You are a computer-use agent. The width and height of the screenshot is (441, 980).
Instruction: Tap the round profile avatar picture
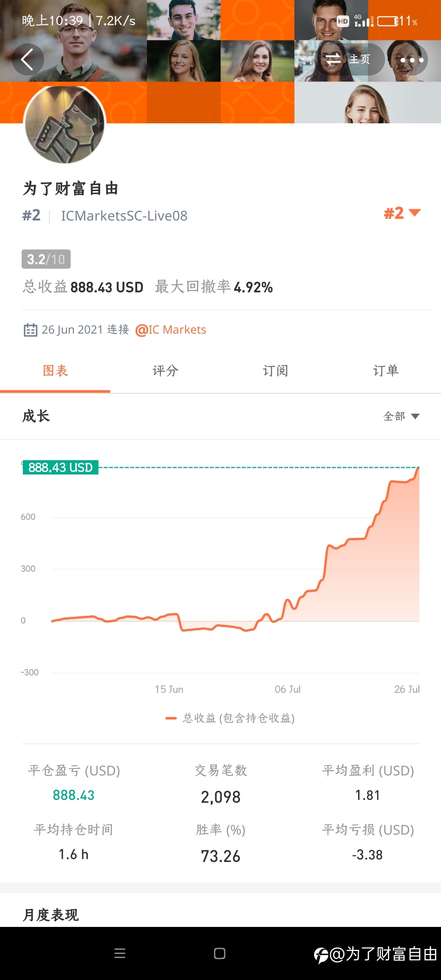[x=65, y=123]
